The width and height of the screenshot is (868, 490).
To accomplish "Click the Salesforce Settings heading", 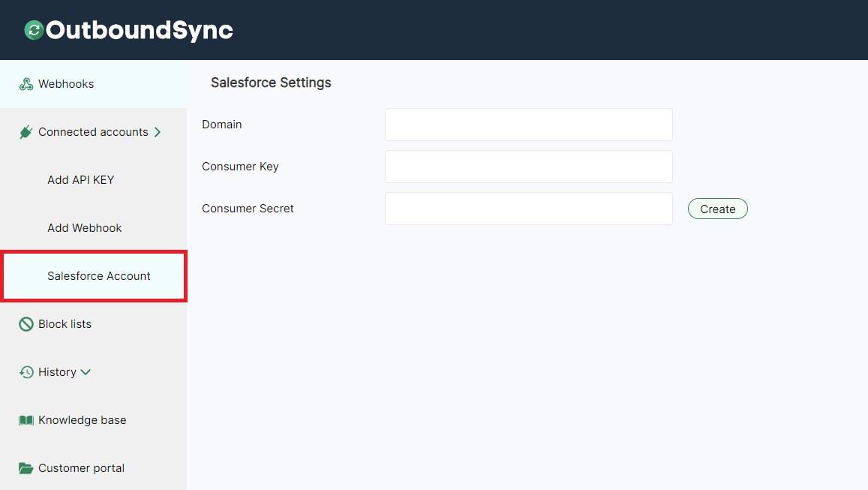I will tap(271, 83).
